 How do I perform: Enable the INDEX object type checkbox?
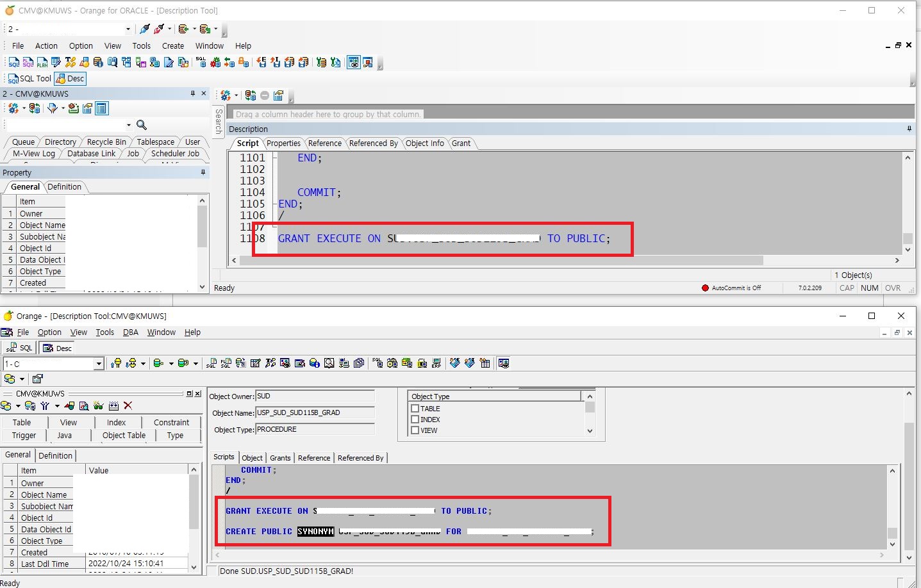coord(415,420)
